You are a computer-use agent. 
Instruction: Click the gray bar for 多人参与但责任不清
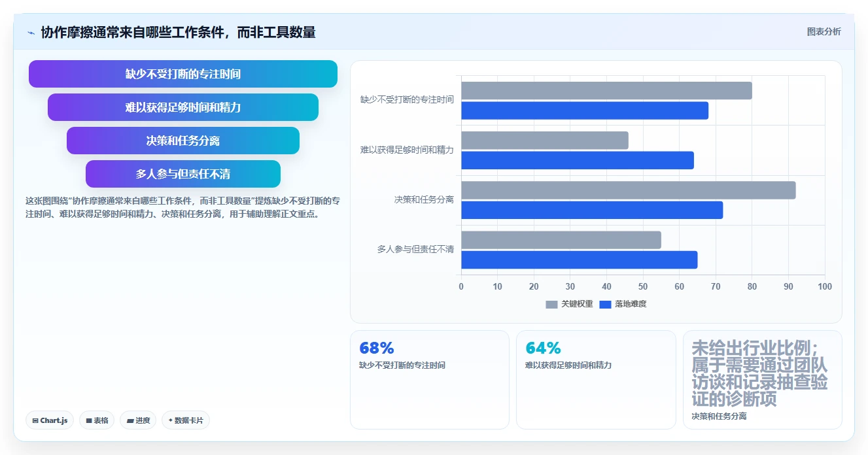coord(561,240)
